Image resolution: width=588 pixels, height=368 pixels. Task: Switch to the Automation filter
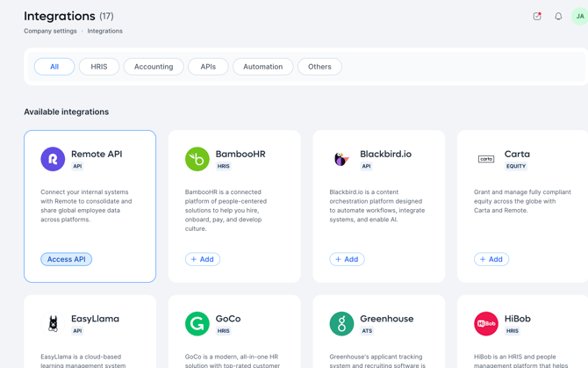(263, 67)
